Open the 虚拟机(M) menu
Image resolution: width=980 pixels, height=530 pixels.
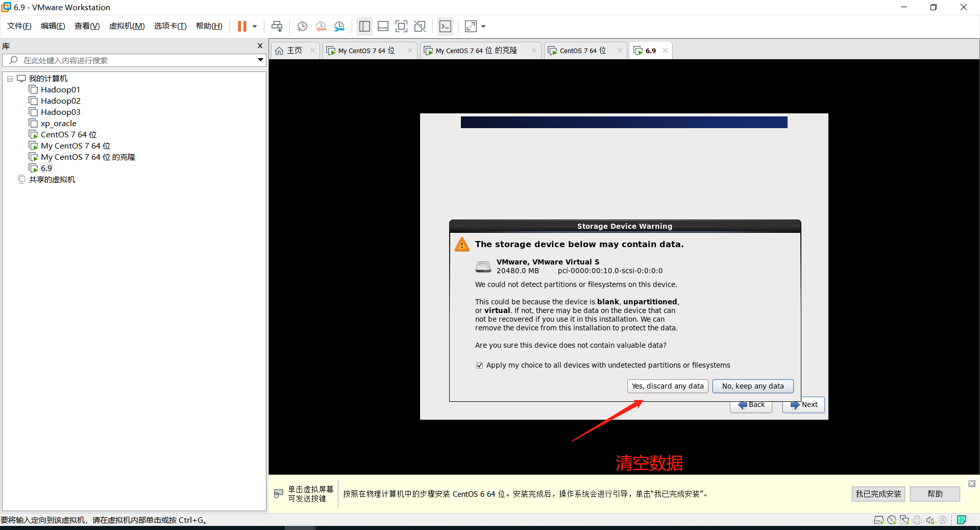point(127,26)
